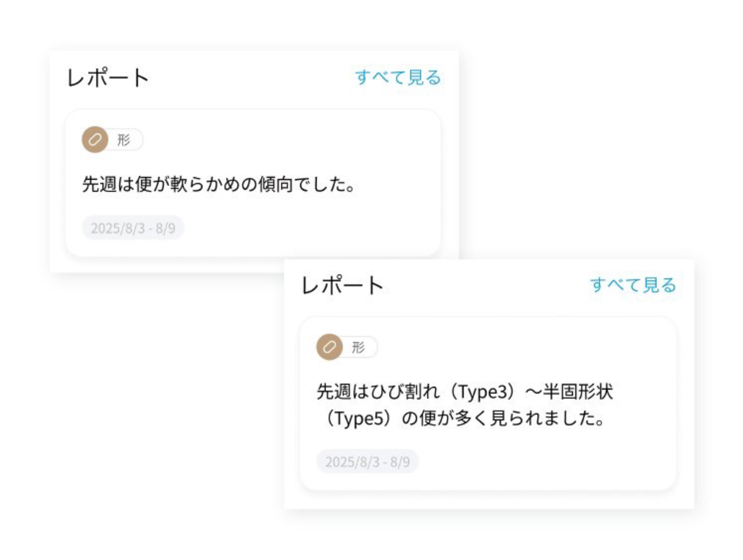Open すべて見る in the top report panel
743x560 pixels.
(x=397, y=77)
